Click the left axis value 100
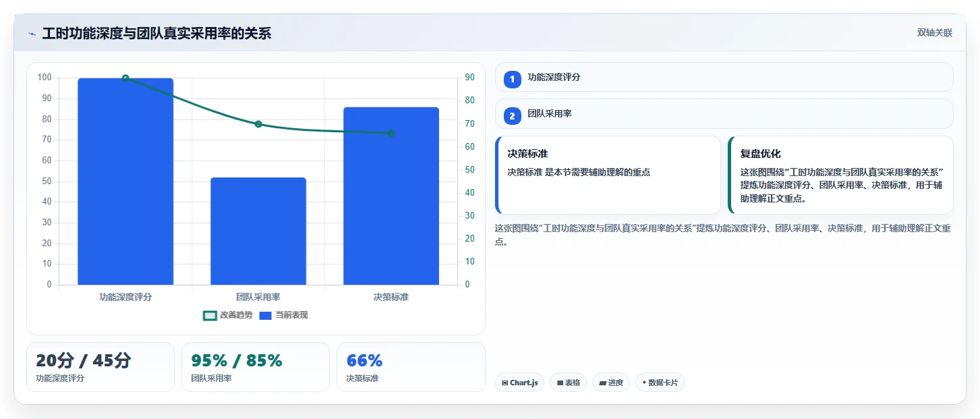 pyautogui.click(x=45, y=78)
